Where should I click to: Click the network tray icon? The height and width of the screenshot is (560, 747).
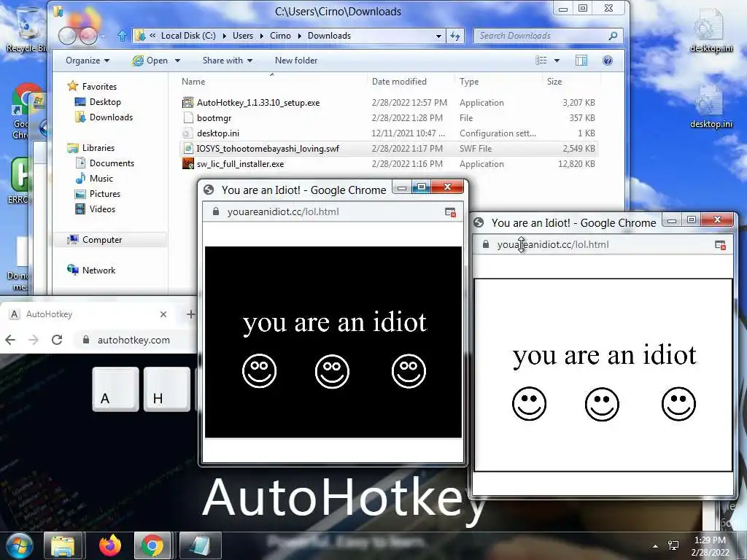pos(673,545)
